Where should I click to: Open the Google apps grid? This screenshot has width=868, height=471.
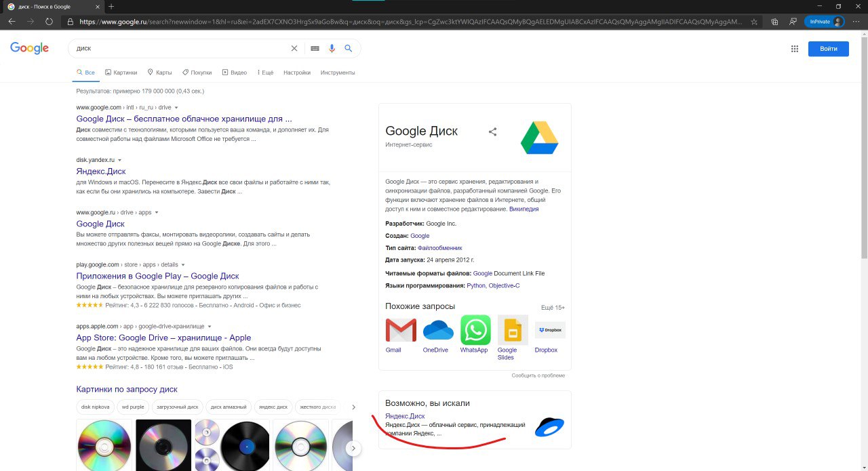click(795, 49)
